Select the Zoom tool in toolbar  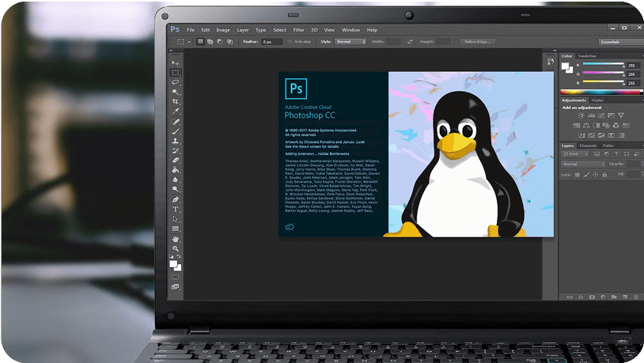coord(176,248)
